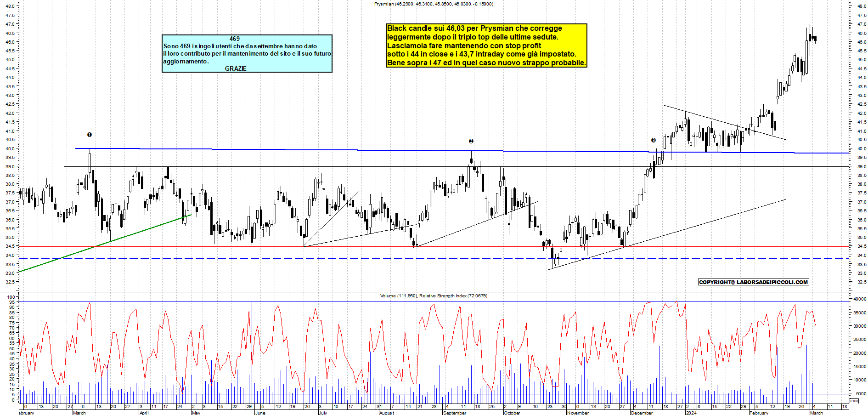Click the dashed blue horizontal line below 34.0

[x=434, y=258]
